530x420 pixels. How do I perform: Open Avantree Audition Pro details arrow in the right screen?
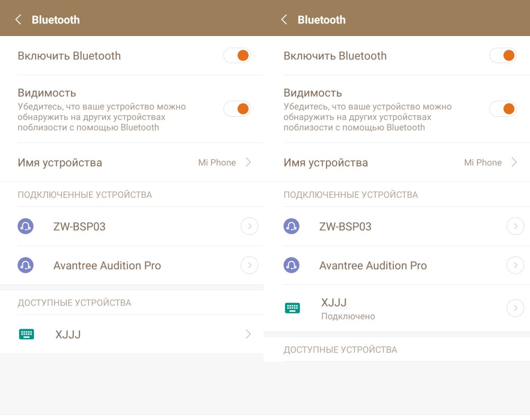click(515, 265)
